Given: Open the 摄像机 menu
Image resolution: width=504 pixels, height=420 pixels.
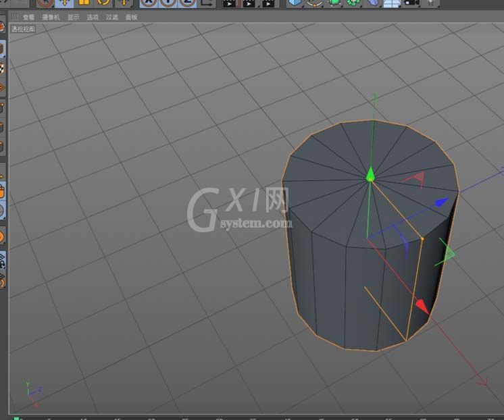Looking at the screenshot, I should pyautogui.click(x=51, y=18).
